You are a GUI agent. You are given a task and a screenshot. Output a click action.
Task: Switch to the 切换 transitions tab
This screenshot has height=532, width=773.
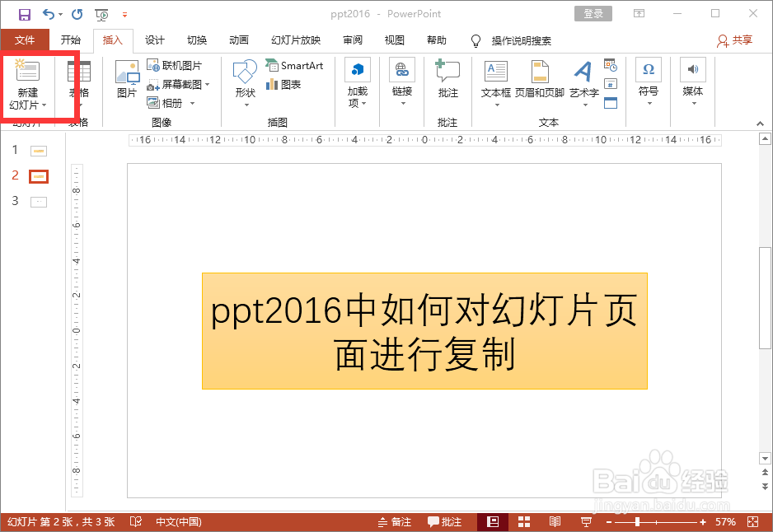197,40
